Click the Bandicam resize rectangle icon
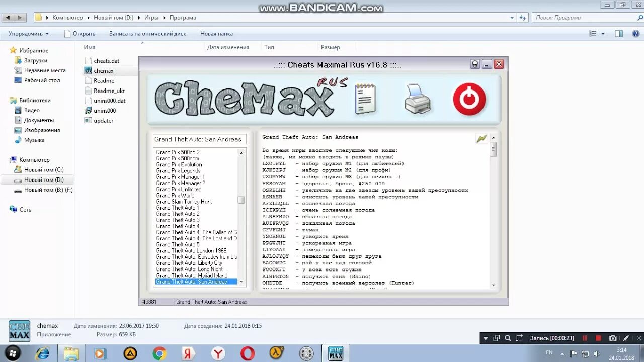Viewport: 644px width, 362px height. [x=520, y=338]
